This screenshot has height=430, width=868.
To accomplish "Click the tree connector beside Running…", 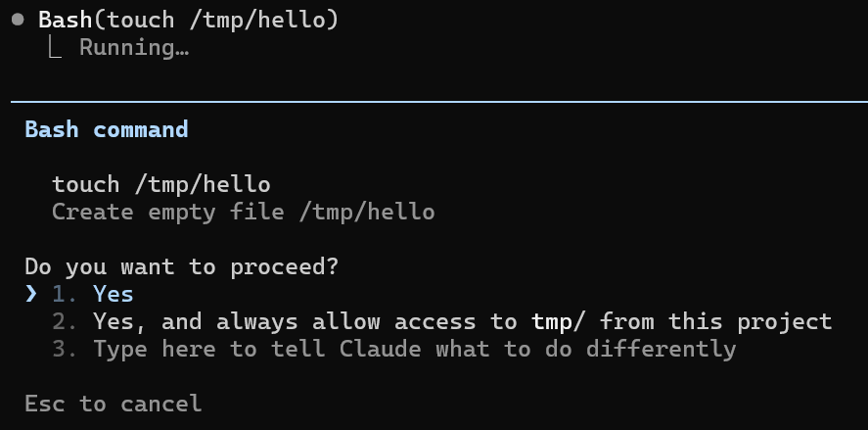I will point(55,48).
